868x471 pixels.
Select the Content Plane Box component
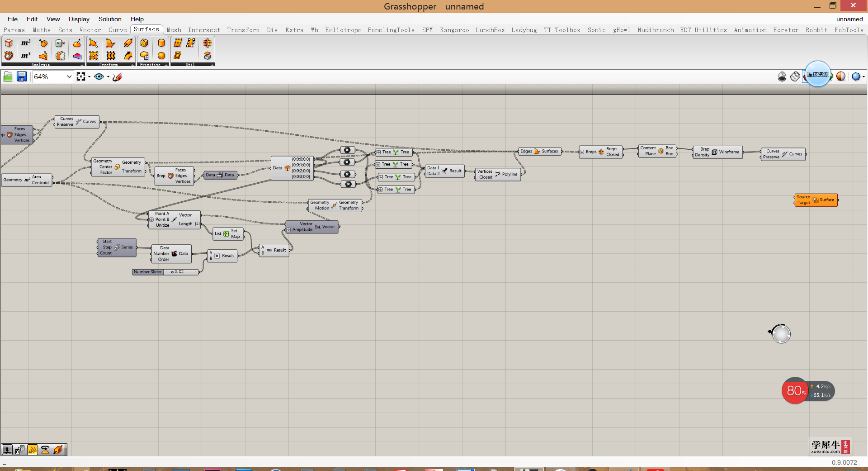click(x=657, y=151)
